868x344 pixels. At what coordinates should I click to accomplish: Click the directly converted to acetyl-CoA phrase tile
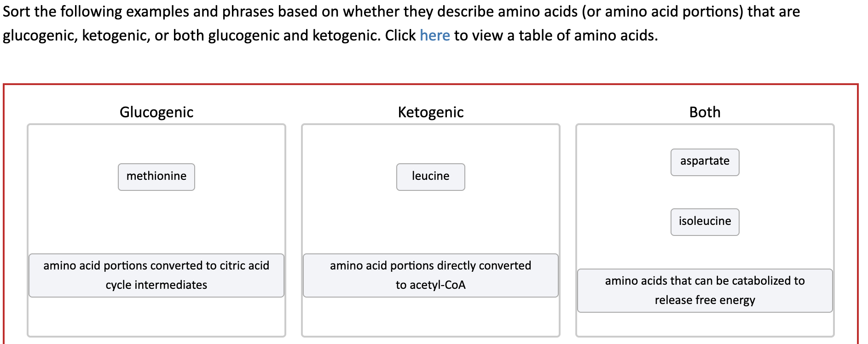[x=430, y=275]
